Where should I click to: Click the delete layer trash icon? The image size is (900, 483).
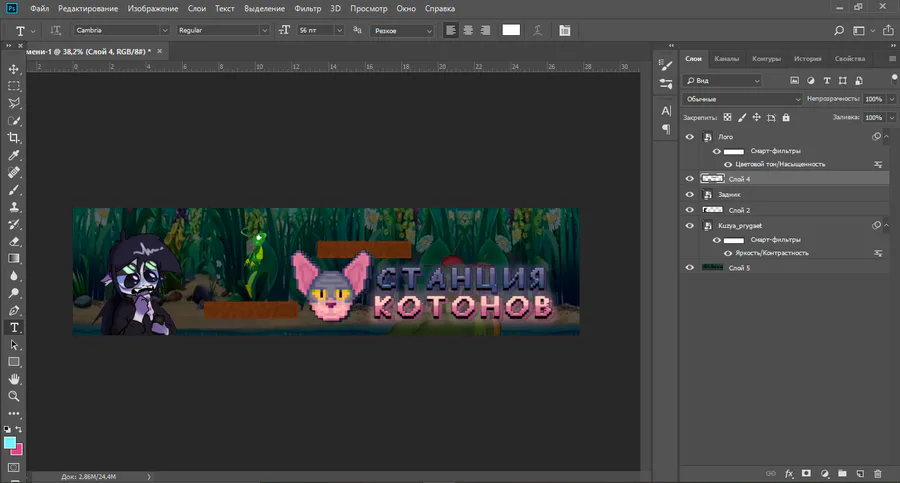click(x=877, y=472)
